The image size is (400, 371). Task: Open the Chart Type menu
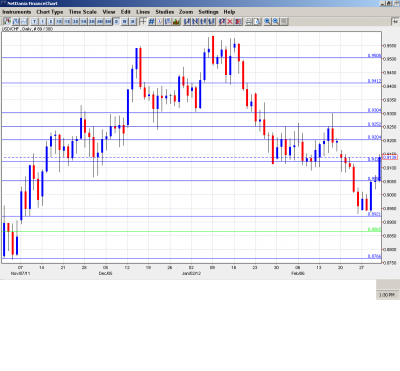50,12
